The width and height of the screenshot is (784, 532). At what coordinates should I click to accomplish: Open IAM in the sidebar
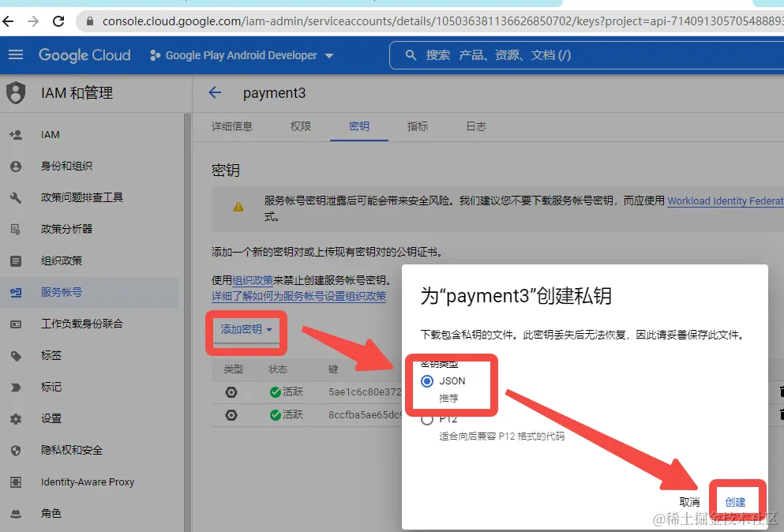pyautogui.click(x=50, y=134)
